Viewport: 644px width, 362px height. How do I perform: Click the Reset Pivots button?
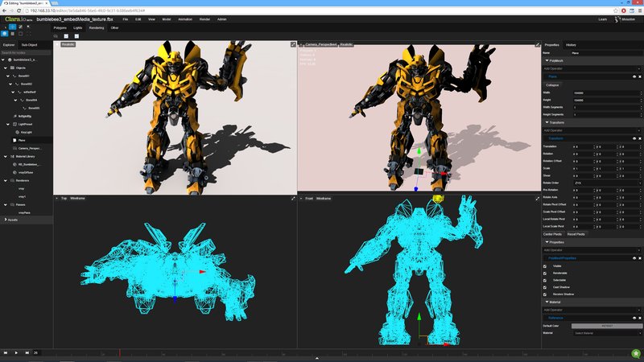click(x=576, y=234)
